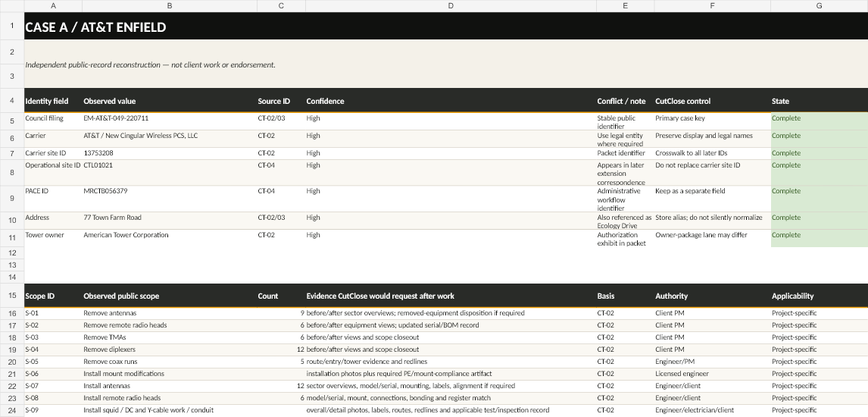The image size is (868, 417).
Task: Select the 'Authority' header cell
Action: (712, 296)
